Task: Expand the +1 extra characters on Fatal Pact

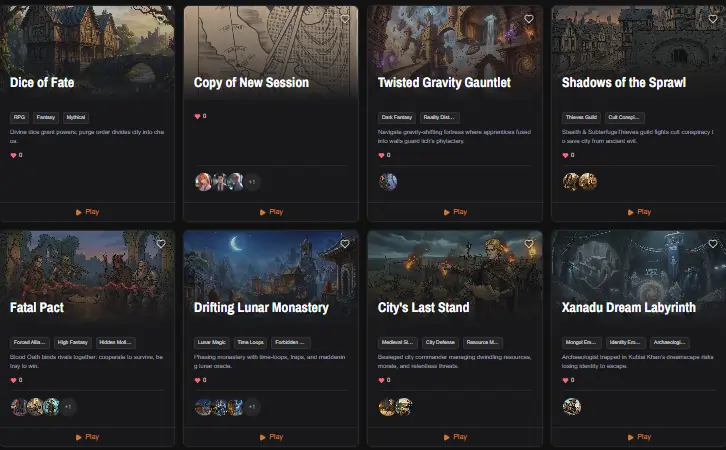Action: 68,407
